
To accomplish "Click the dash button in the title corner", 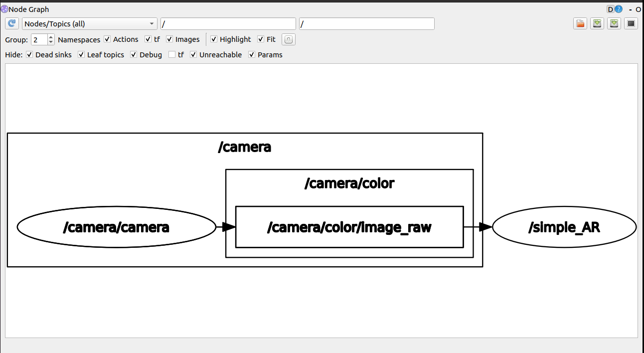I will click(631, 9).
